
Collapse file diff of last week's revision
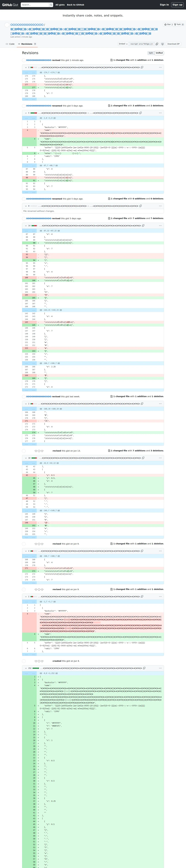pos(26,404)
